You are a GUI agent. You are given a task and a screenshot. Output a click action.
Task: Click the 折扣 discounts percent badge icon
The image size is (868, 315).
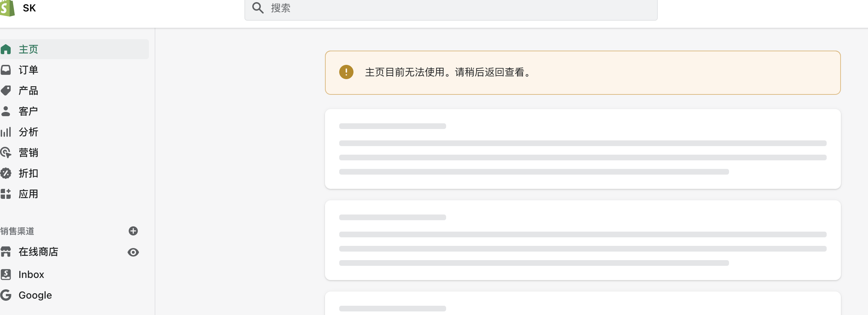[x=6, y=173]
